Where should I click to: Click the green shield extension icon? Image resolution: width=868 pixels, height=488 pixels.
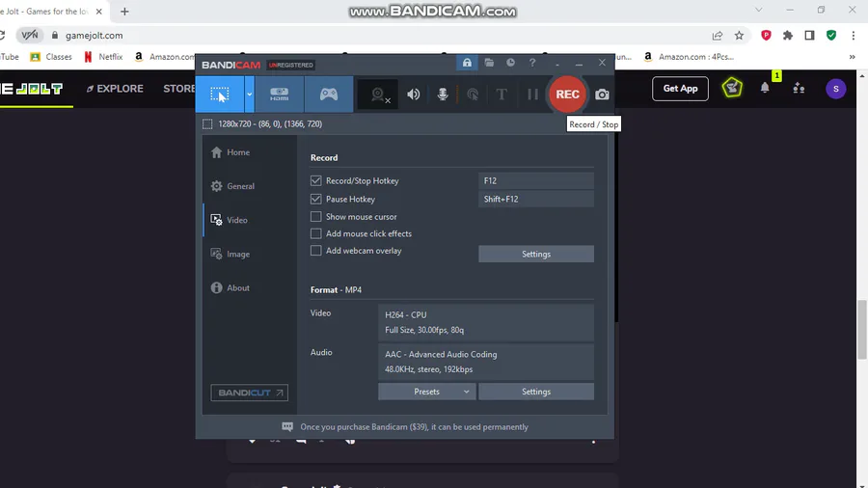[831, 36]
